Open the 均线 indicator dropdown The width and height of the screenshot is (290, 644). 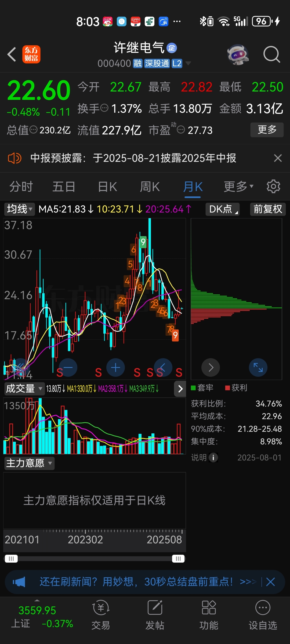pos(20,209)
